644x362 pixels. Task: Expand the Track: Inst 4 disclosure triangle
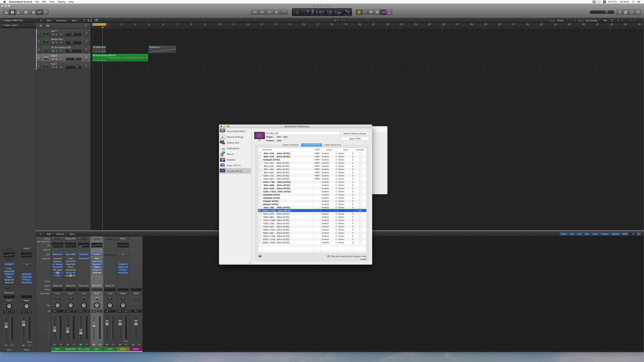click(x=3, y=25)
